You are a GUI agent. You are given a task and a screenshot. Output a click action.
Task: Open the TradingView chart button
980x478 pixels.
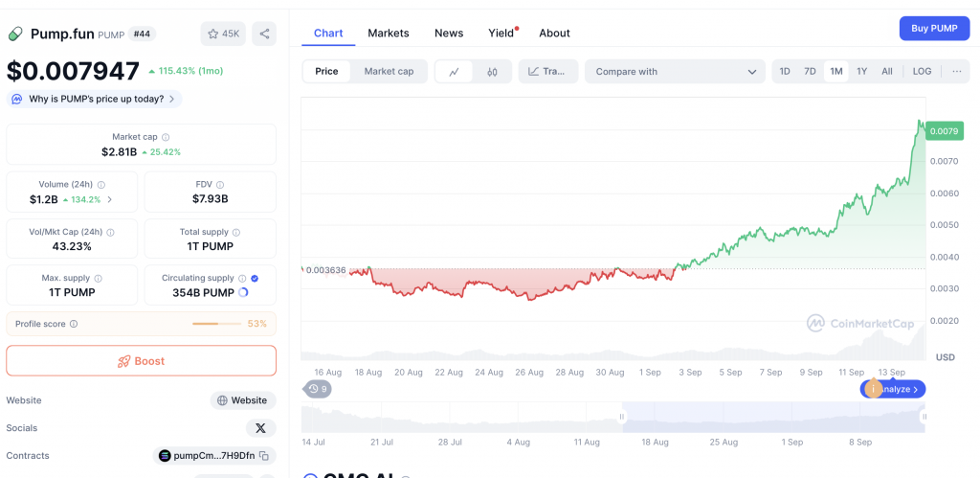pos(548,71)
